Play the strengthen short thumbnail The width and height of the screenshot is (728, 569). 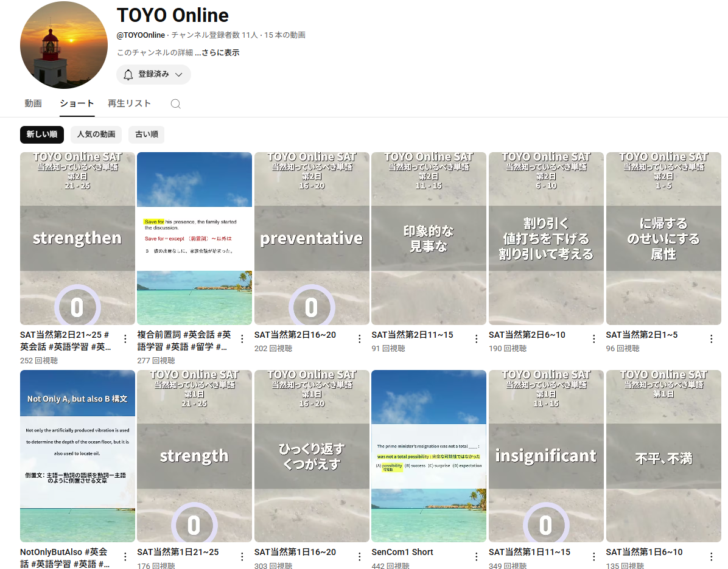pyautogui.click(x=77, y=239)
